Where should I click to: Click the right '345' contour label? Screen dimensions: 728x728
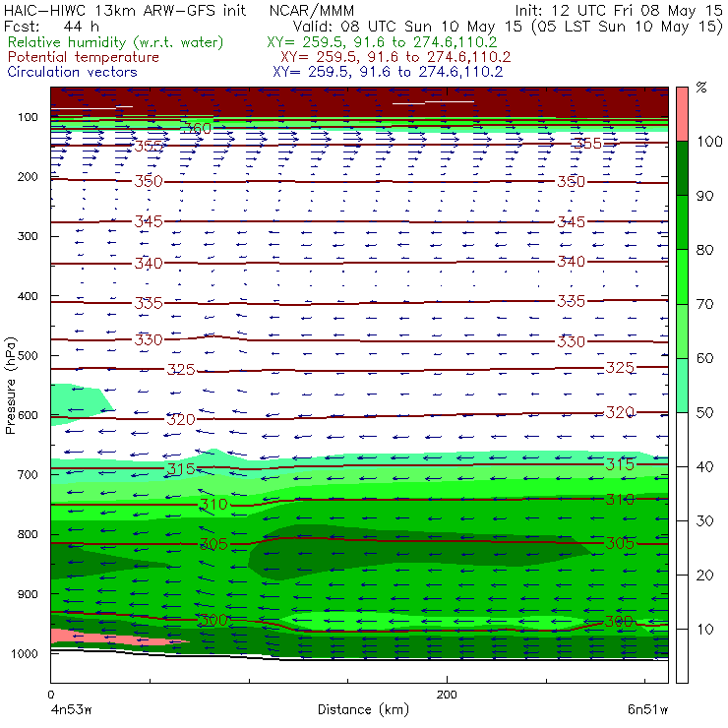coord(571,222)
